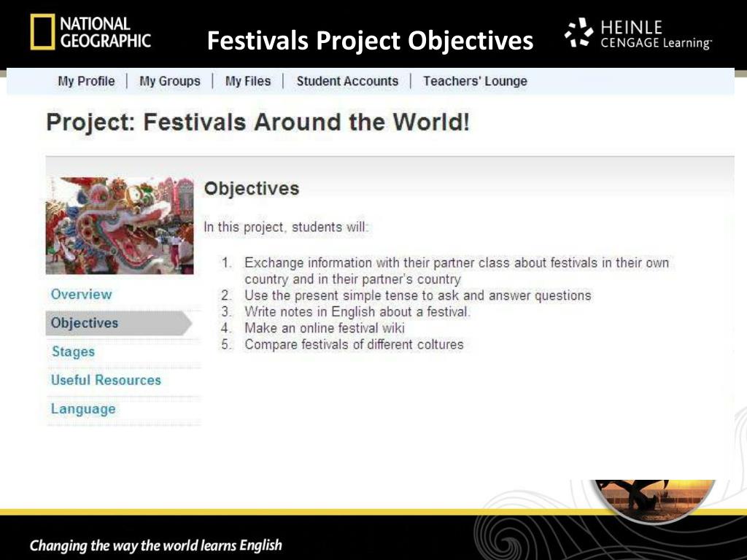This screenshot has width=747, height=560.
Task: Go to My Groups
Action: pyautogui.click(x=169, y=82)
